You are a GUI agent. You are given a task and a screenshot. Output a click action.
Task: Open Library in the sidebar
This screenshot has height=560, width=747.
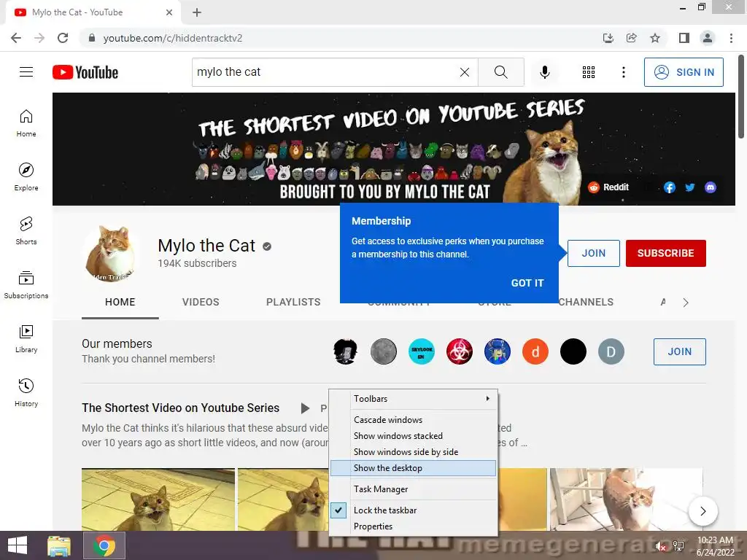pos(26,338)
